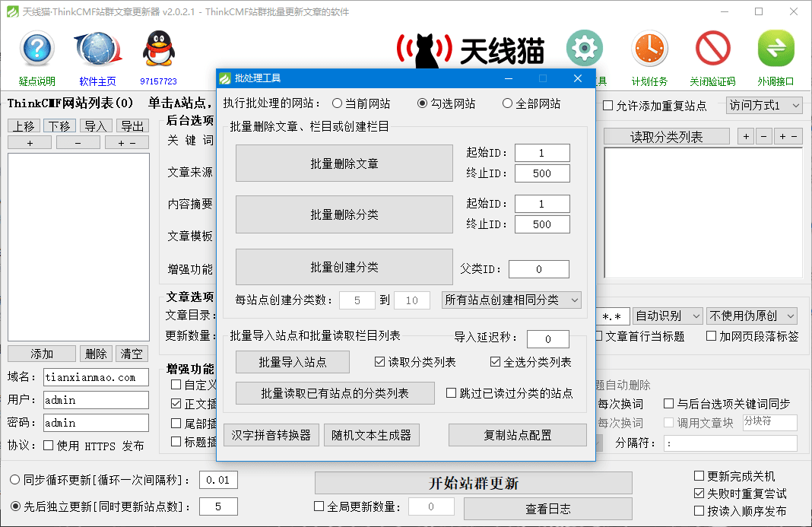This screenshot has width=812, height=527.
Task: Open the 软件主页 globe icon
Action: [97, 49]
